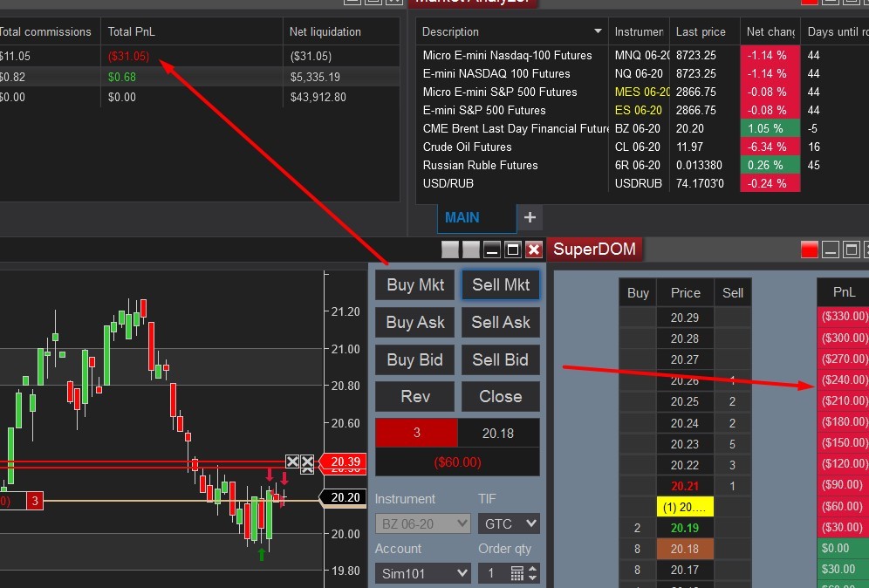Click the 20.39 red price marker on chart axis

[x=345, y=462]
